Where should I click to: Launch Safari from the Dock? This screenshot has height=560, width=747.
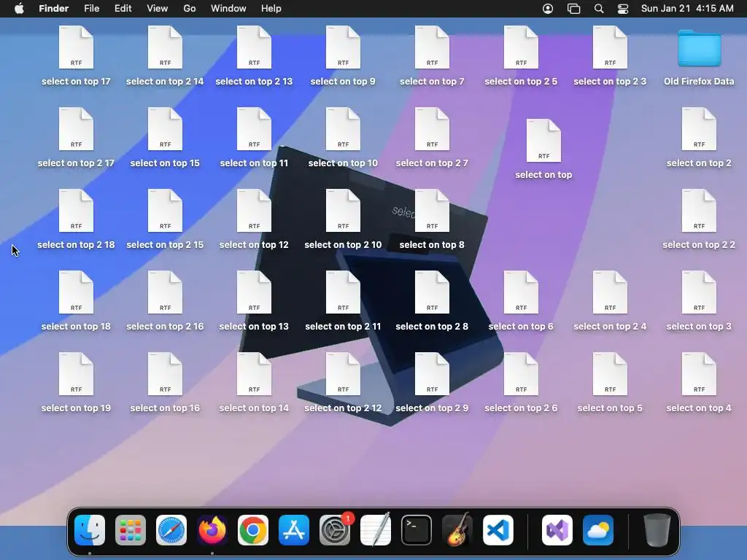171,530
